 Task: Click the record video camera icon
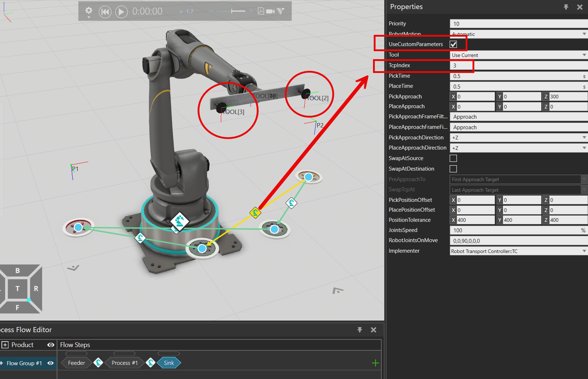point(270,11)
